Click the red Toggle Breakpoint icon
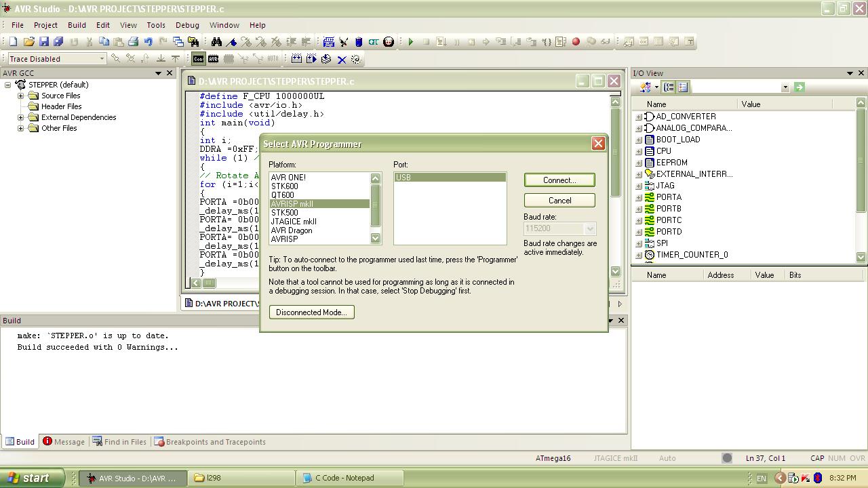 coord(576,41)
